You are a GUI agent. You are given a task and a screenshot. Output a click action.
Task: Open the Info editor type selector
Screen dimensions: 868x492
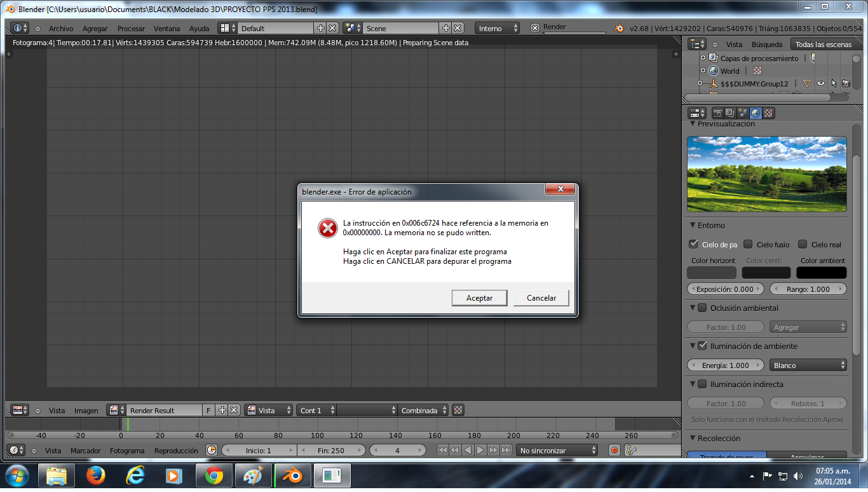tap(20, 28)
